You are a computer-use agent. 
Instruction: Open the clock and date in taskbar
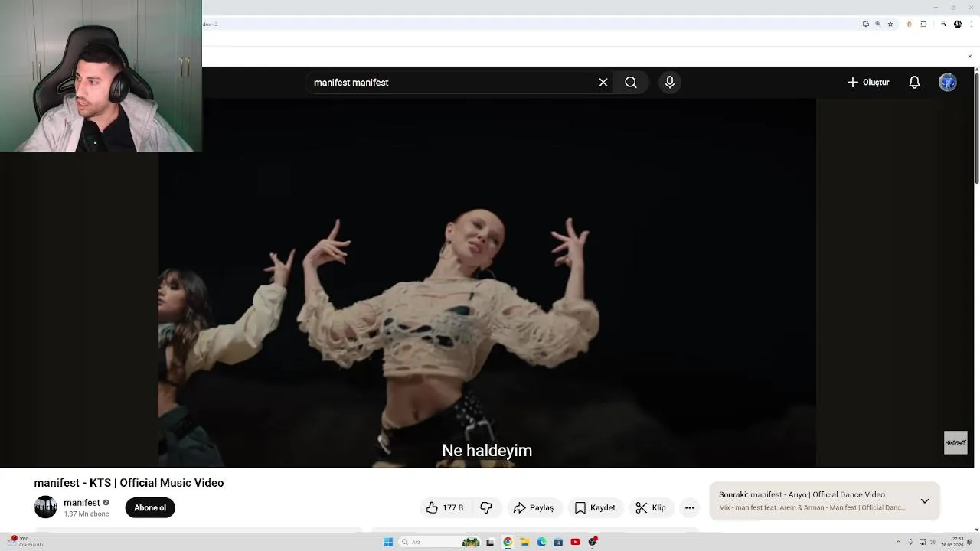[x=951, y=542]
